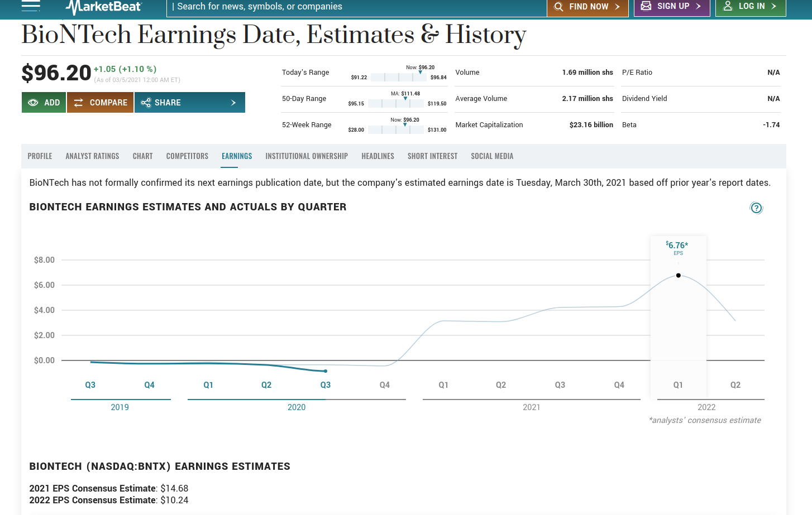Select Q1 of 2020 on the chart axis
The width and height of the screenshot is (812, 515).
(x=208, y=385)
